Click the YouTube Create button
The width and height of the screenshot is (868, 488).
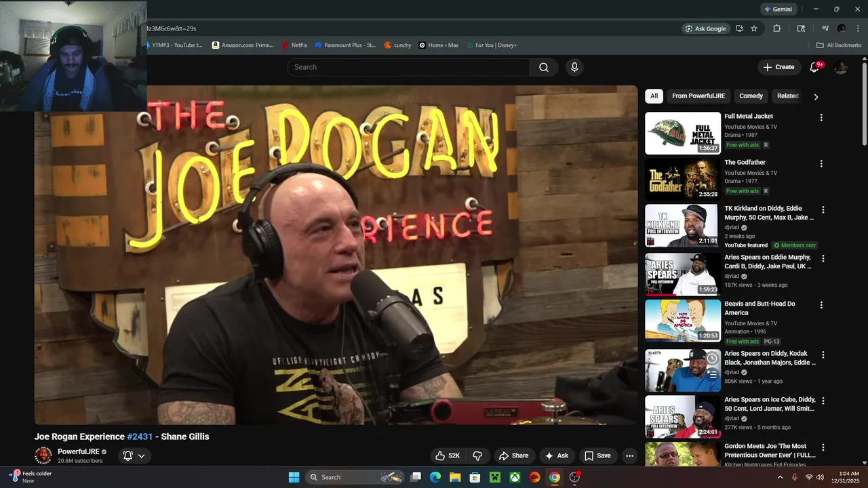778,67
